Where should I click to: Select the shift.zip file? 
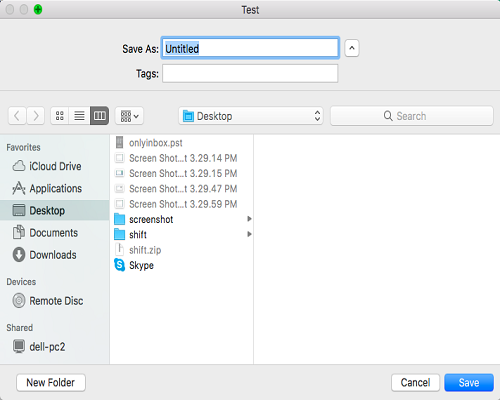click(181, 250)
